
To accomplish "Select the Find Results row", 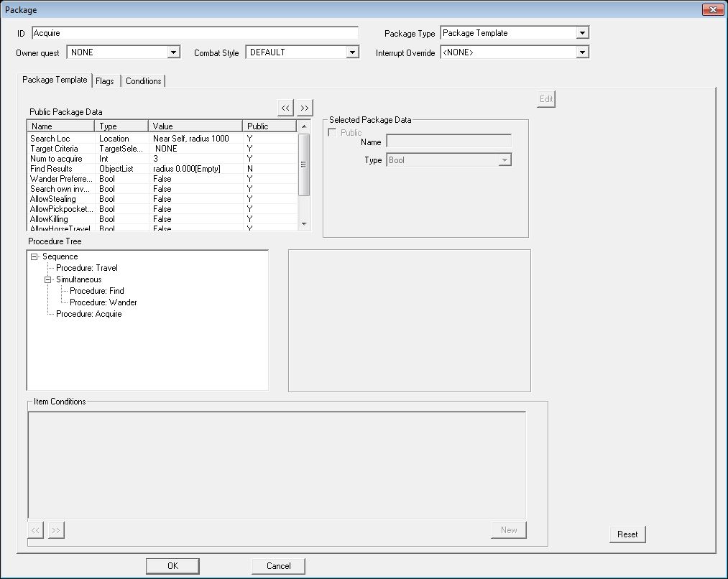I will [162, 169].
